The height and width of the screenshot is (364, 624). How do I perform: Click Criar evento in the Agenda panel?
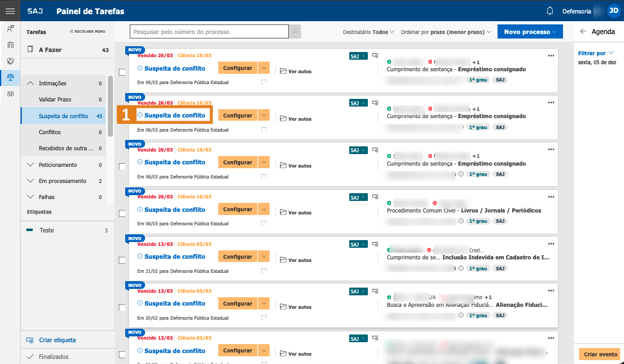[x=600, y=354]
